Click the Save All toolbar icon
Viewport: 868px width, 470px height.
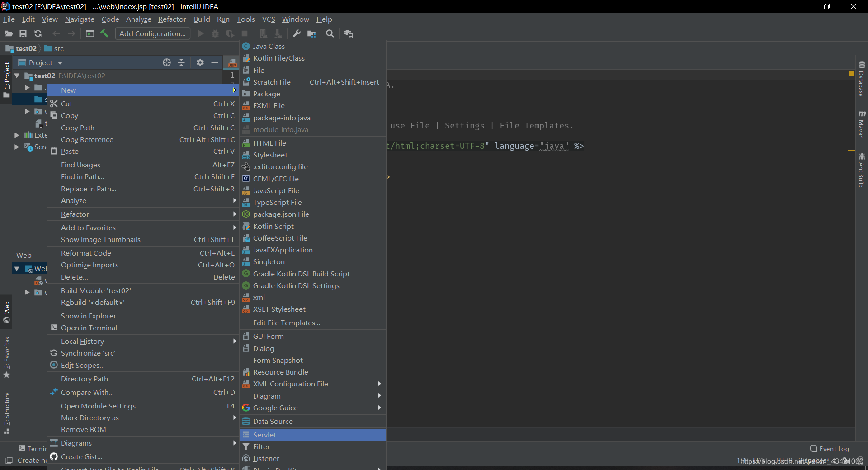[23, 33]
